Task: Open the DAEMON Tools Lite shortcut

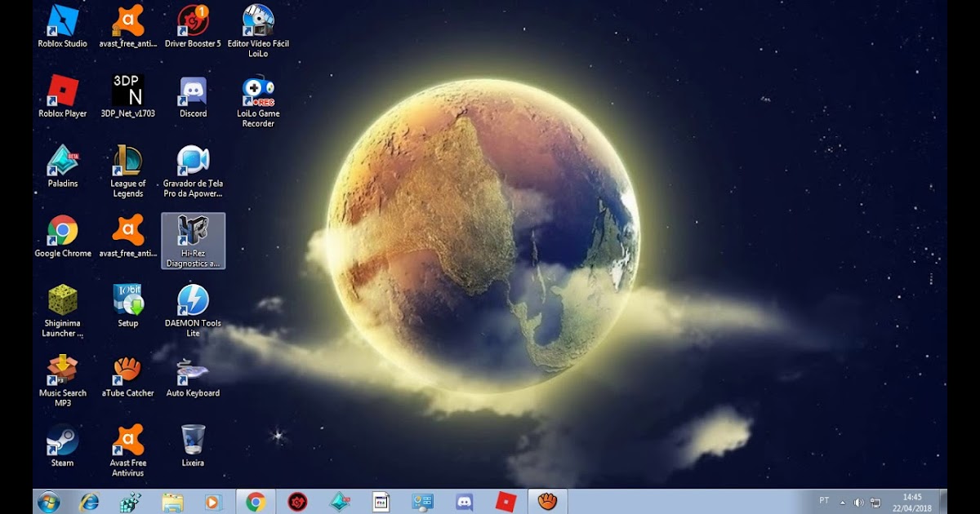Action: coord(193,311)
